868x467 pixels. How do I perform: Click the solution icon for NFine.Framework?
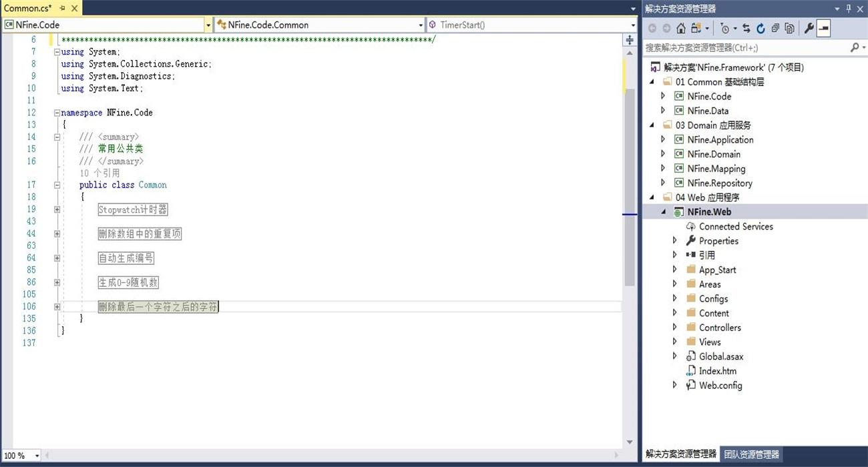pyautogui.click(x=654, y=67)
